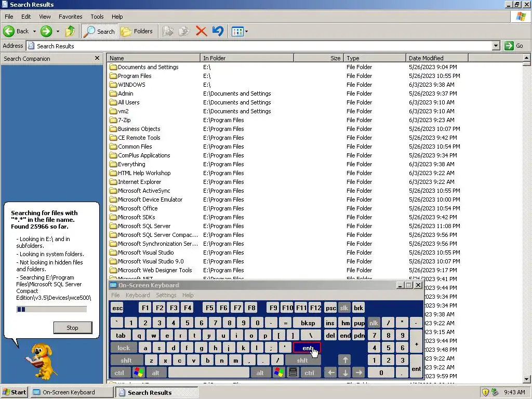This screenshot has height=399, width=532.
Task: Toggle the right ctrl key
Action: (x=310, y=373)
